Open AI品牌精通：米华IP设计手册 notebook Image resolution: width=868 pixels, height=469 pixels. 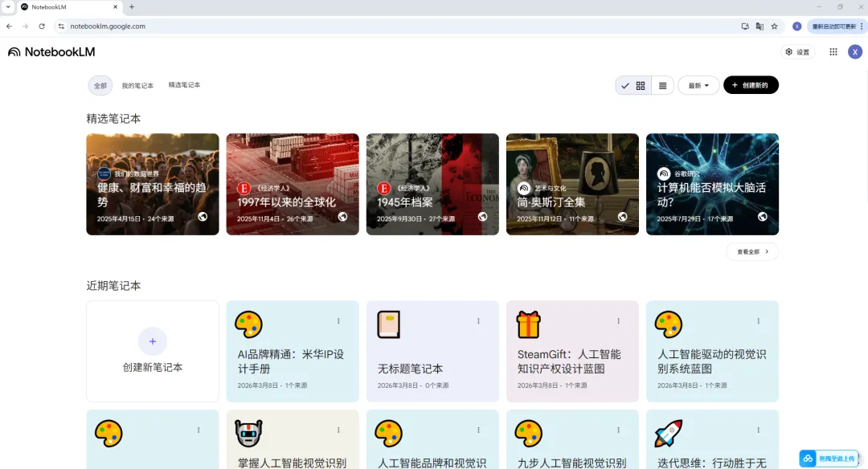point(293,351)
